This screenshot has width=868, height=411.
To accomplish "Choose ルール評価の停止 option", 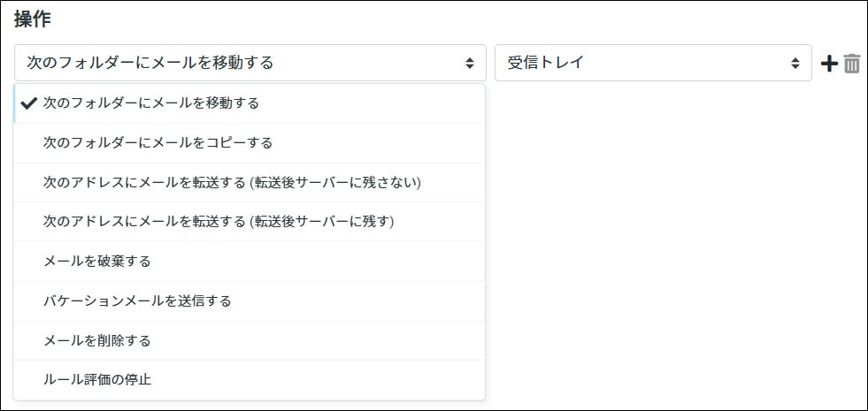I will (97, 379).
